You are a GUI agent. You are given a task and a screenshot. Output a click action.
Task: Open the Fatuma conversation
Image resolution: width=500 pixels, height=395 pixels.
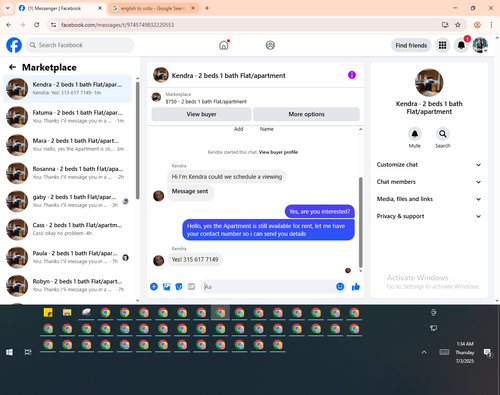pos(67,117)
